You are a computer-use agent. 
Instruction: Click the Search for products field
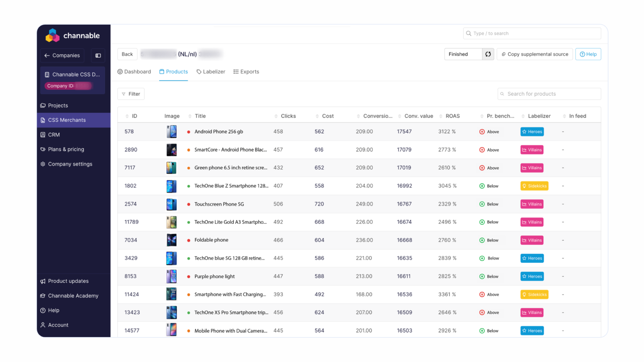pos(549,94)
